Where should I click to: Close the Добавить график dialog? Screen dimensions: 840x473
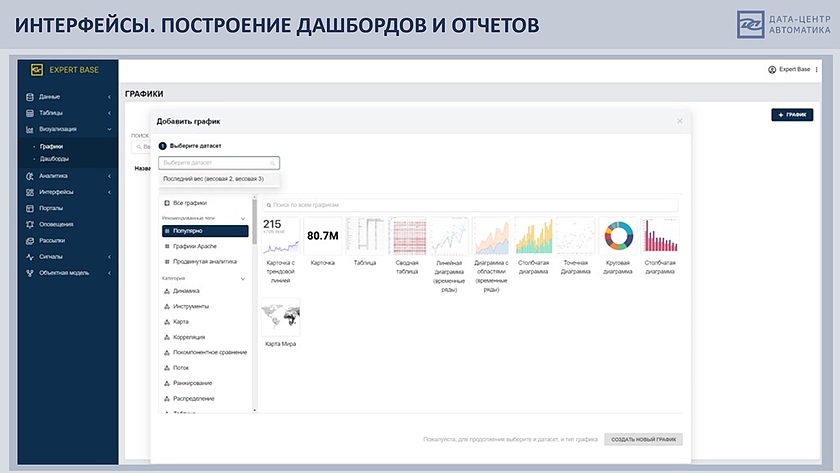[680, 121]
